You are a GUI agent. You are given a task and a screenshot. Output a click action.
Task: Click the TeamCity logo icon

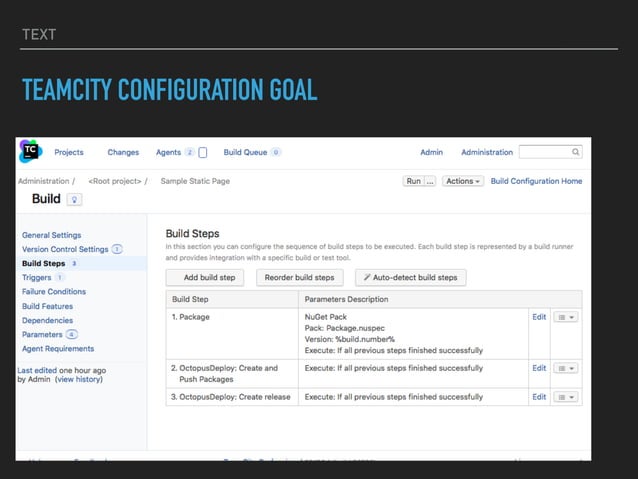click(x=30, y=152)
